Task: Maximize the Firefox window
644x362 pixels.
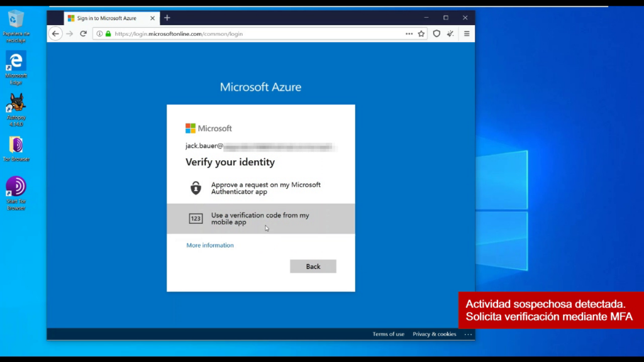Action: pyautogui.click(x=446, y=18)
